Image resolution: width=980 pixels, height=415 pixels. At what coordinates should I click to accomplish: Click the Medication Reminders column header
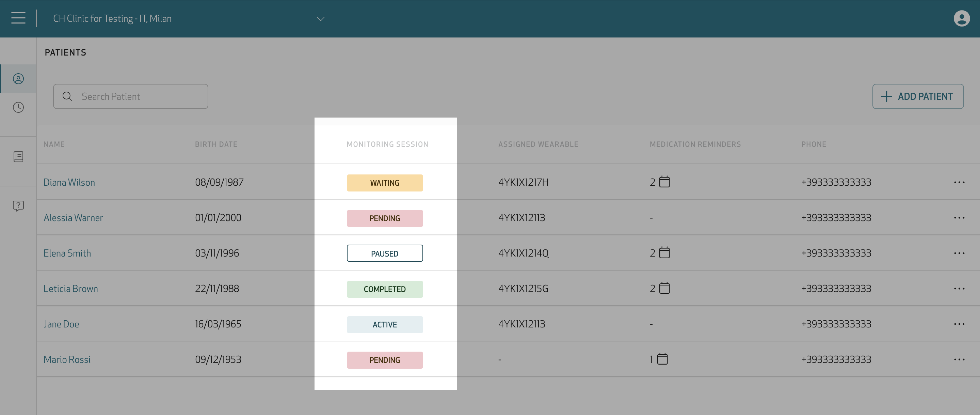pos(695,144)
